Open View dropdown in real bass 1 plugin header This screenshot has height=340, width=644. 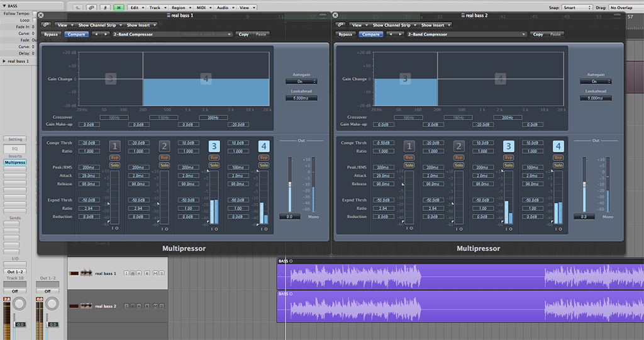point(65,25)
